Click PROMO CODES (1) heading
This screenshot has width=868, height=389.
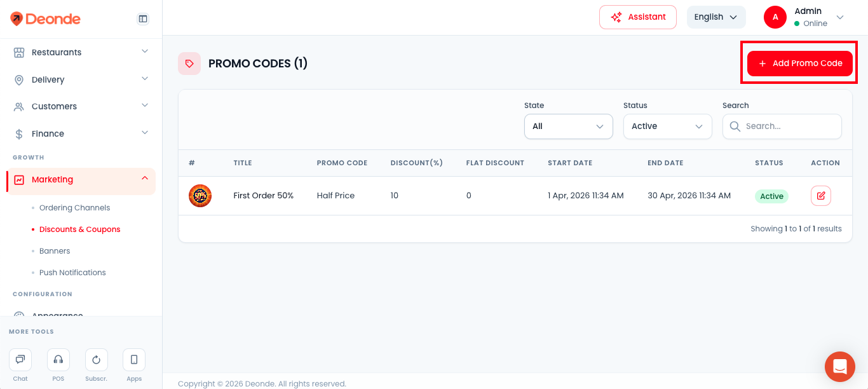point(258,64)
